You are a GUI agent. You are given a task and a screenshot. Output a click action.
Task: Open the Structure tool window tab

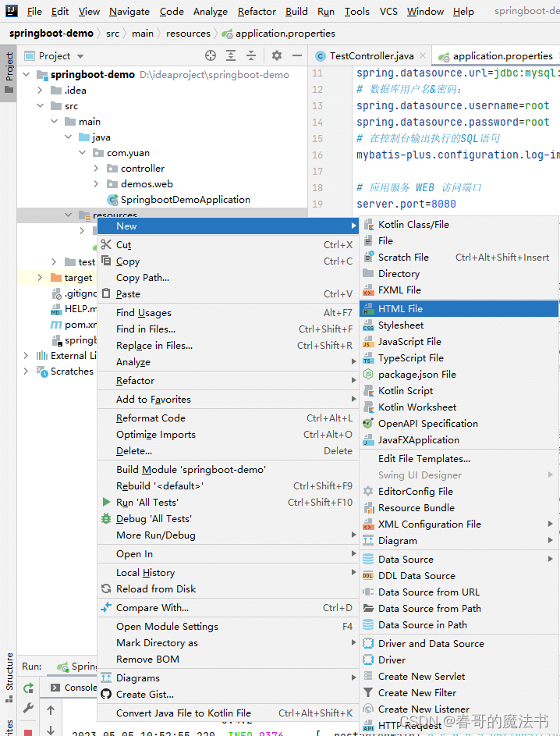9,672
